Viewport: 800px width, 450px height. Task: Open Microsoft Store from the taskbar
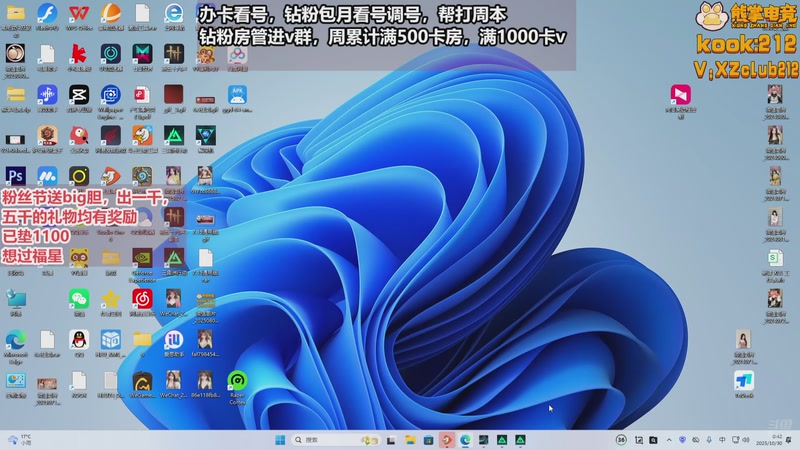click(428, 440)
